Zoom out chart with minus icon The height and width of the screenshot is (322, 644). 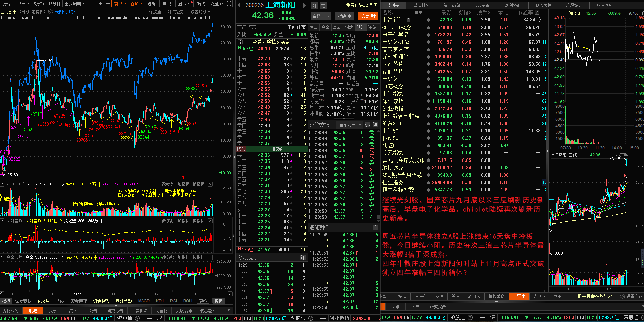107,4
